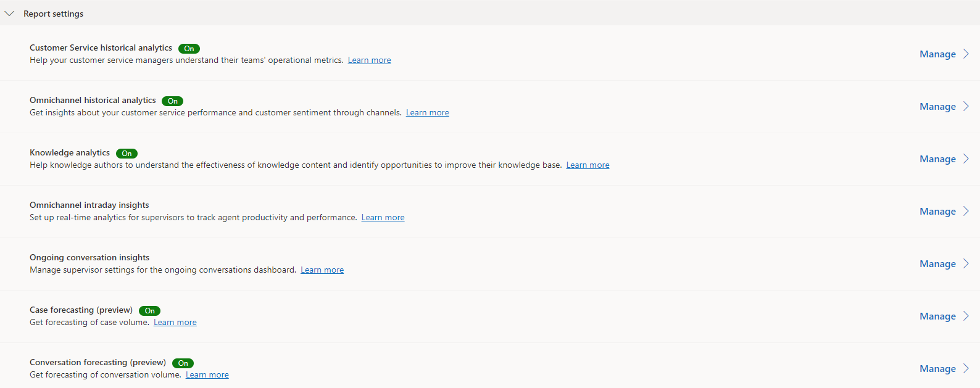Open Manage for Omnichannel intraday insights
980x388 pixels.
pos(937,212)
